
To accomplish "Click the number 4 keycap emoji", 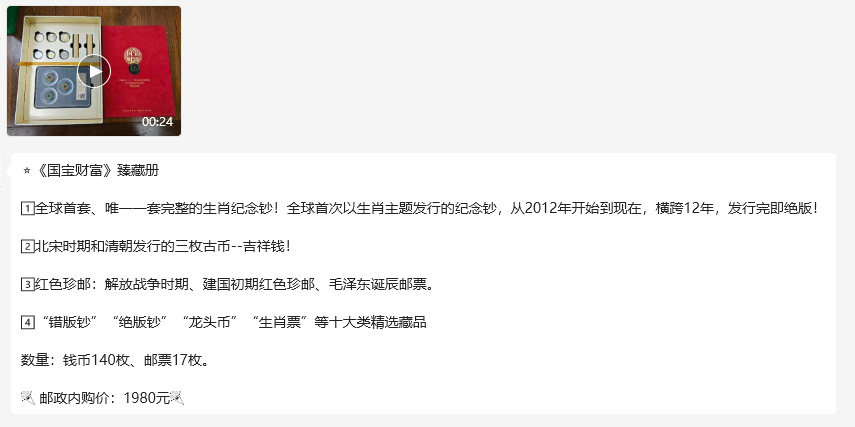I will pos(27,323).
